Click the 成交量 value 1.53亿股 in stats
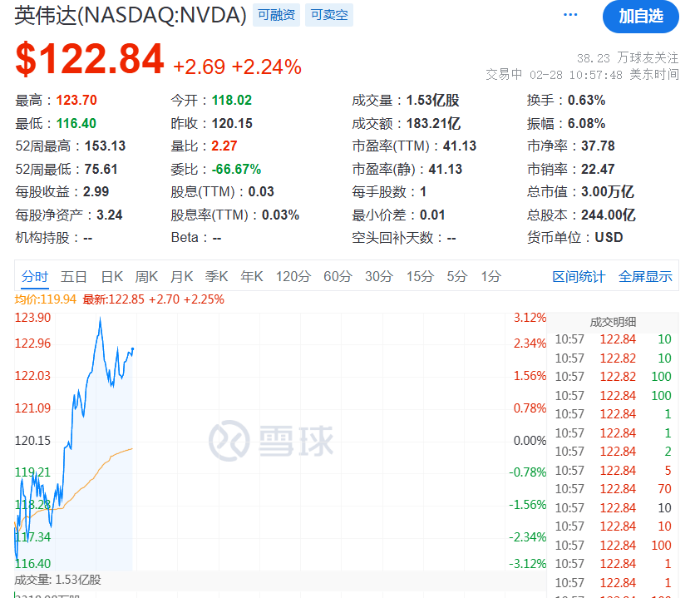700x598 pixels. click(432, 100)
